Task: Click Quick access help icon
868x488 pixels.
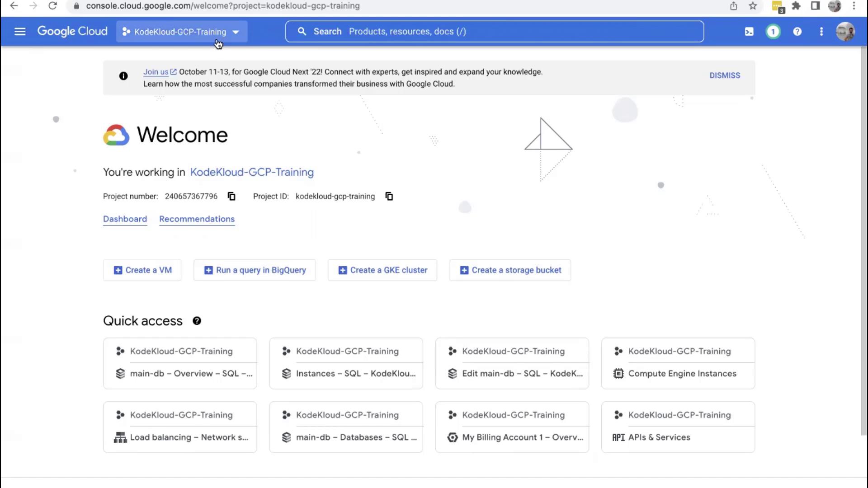Action: click(197, 321)
